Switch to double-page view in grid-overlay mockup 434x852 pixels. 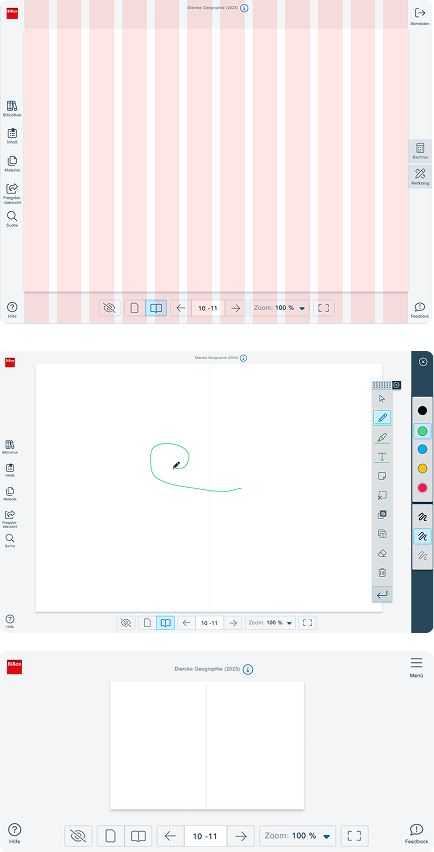(x=156, y=308)
